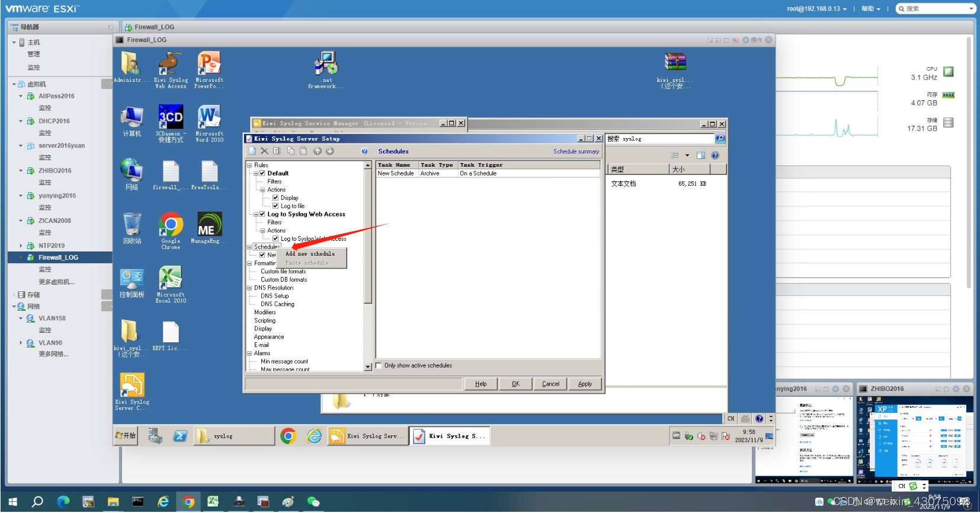Toggle the Log to file action checkbox

(276, 206)
